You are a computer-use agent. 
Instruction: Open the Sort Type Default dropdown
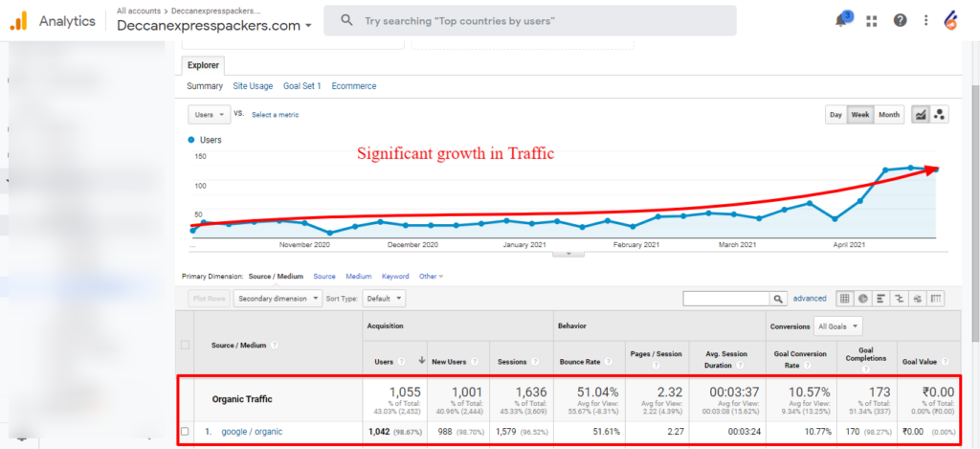point(384,299)
